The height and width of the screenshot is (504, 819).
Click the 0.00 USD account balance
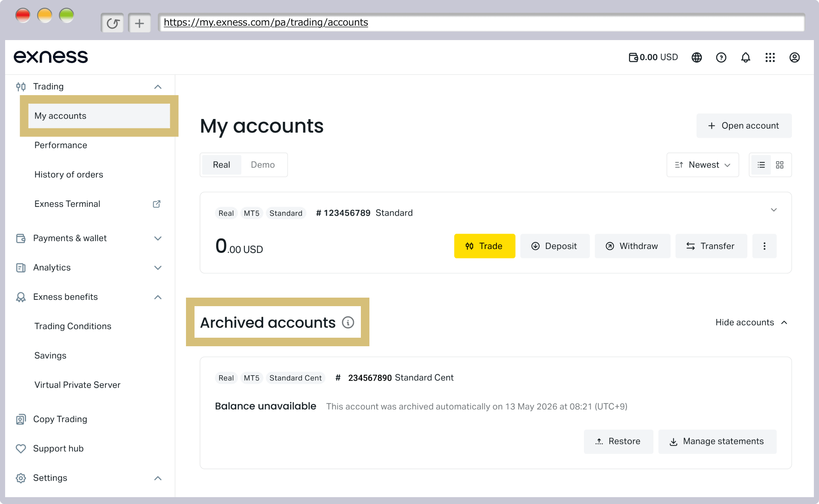pos(239,246)
